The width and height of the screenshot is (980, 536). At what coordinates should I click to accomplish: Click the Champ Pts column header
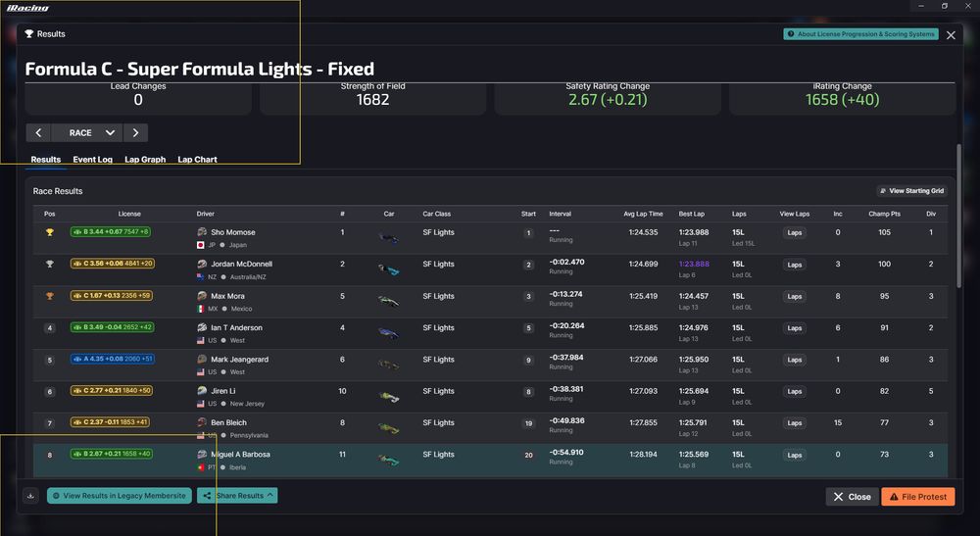[x=884, y=214]
